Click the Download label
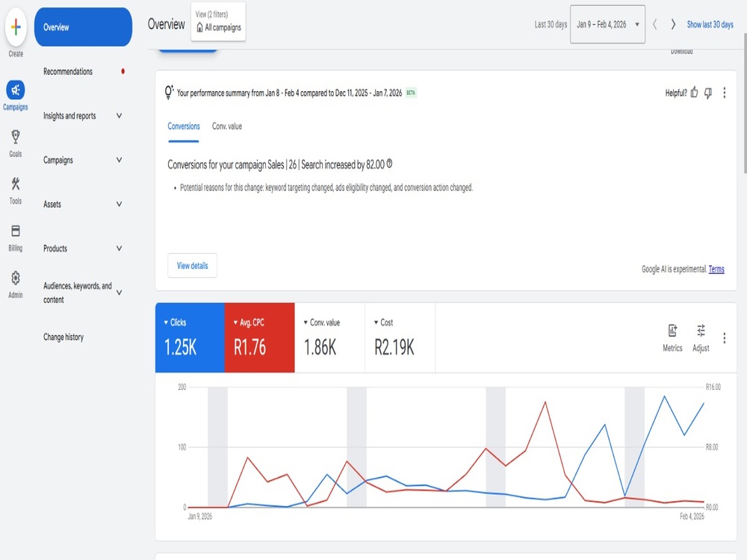This screenshot has height=560, width=747. coord(682,52)
